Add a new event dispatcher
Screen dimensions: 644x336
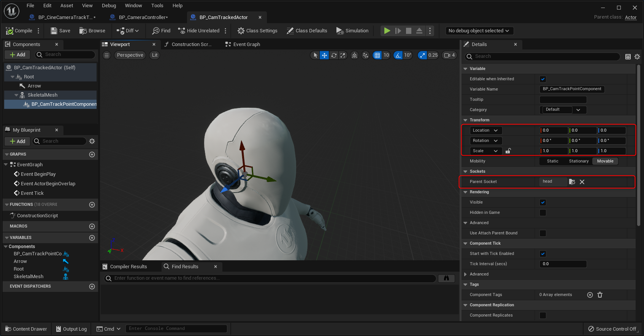[92, 287]
